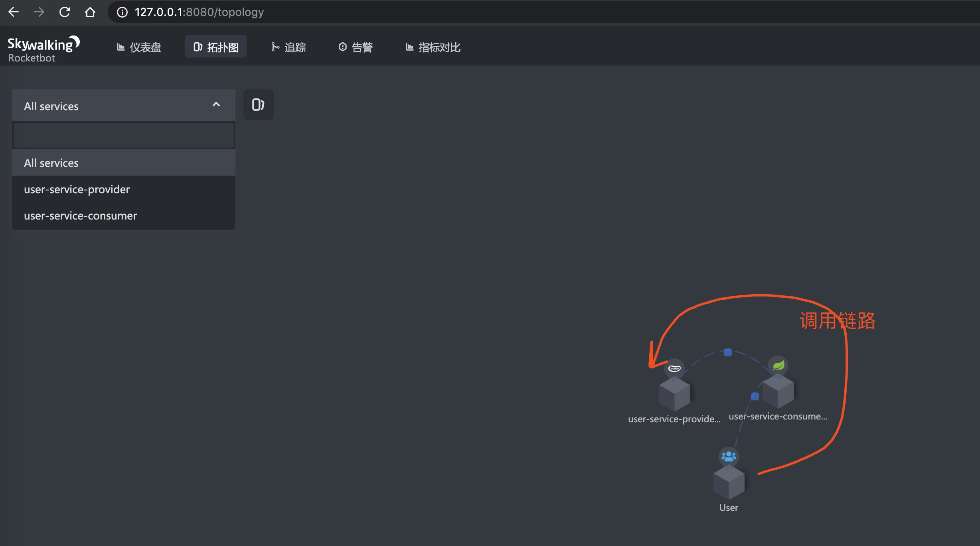Click the Spring leaf icon on consumer node

point(778,365)
